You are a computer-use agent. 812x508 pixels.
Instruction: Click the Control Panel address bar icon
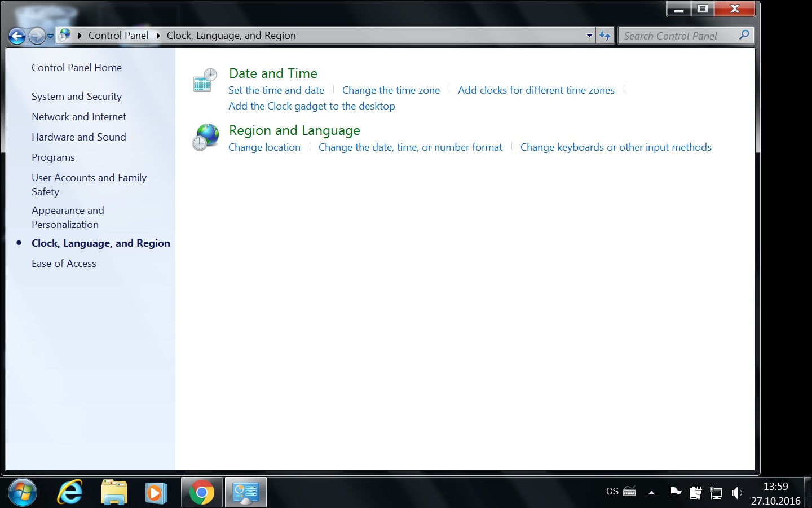coord(65,35)
